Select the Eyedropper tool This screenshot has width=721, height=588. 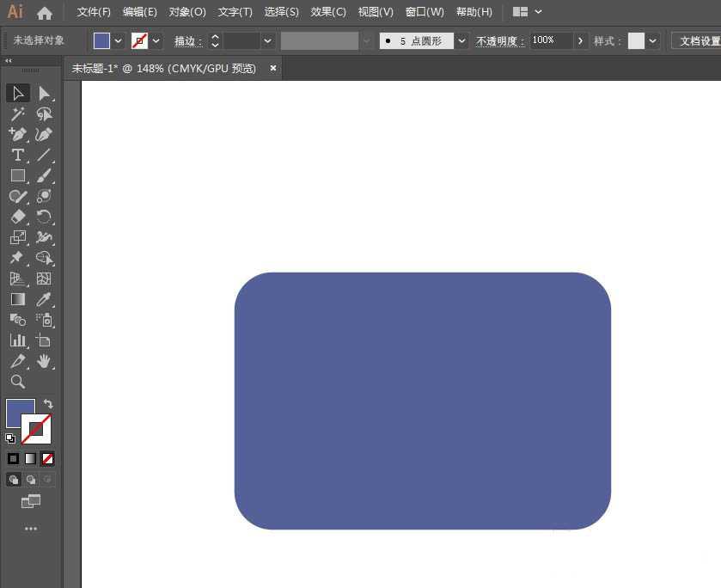click(44, 299)
